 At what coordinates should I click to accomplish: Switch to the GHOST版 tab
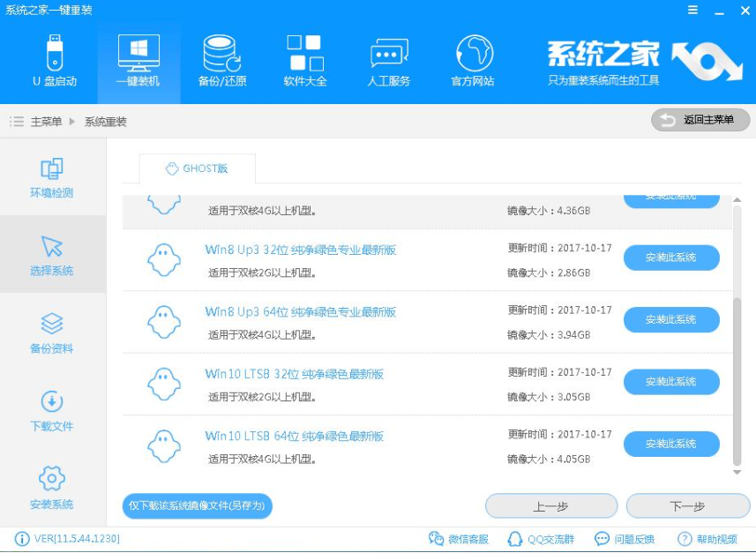(196, 168)
